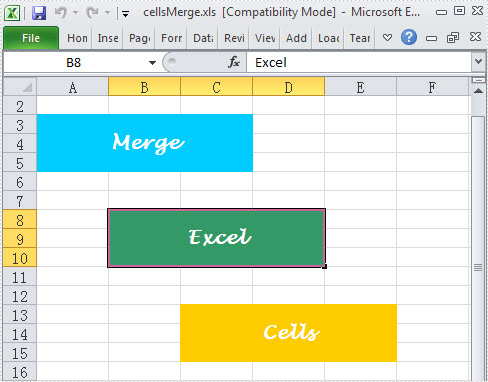
Task: Minimize the ribbon with the caret icon
Action: pyautogui.click(x=387, y=37)
